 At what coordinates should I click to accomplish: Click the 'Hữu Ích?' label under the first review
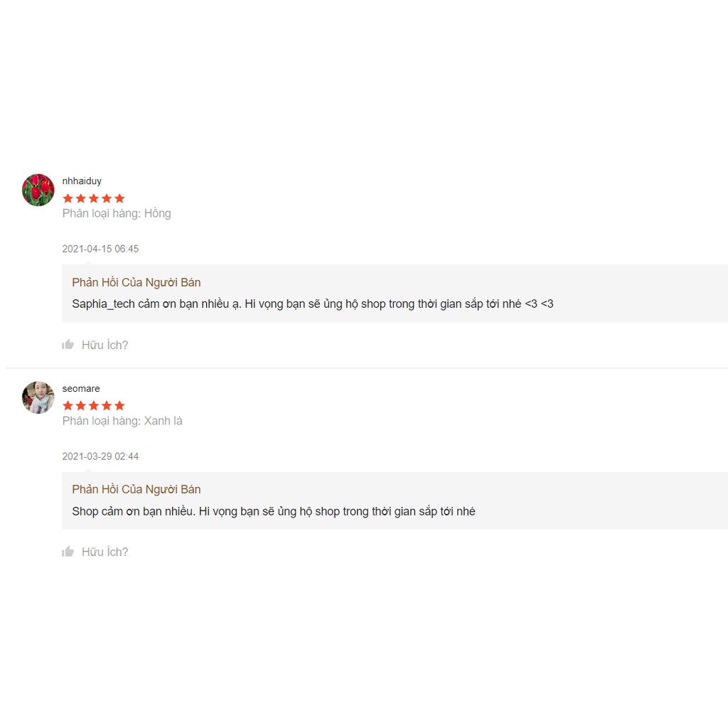tap(105, 345)
